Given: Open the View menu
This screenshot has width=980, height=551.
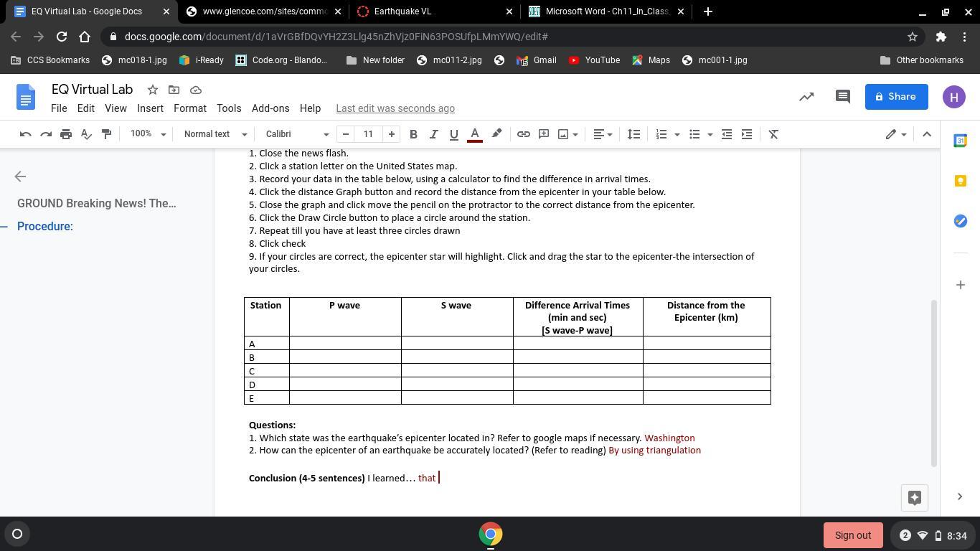Looking at the screenshot, I should [116, 108].
